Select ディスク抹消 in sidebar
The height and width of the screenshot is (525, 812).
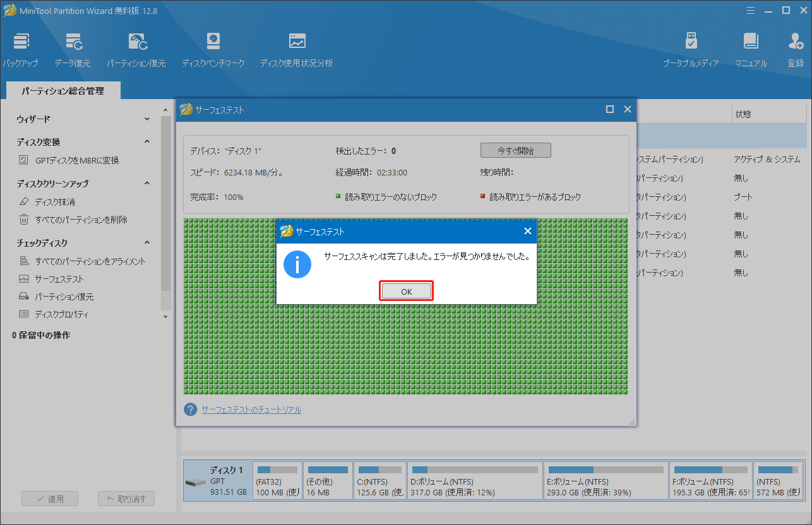(x=47, y=202)
